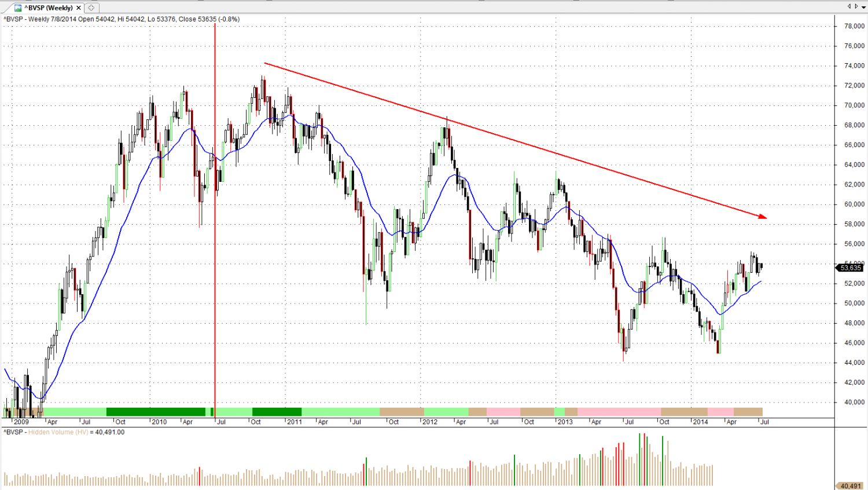Screen dimensions: 868x490
Task: Click the 2012 label on time axis
Action: (x=430, y=422)
